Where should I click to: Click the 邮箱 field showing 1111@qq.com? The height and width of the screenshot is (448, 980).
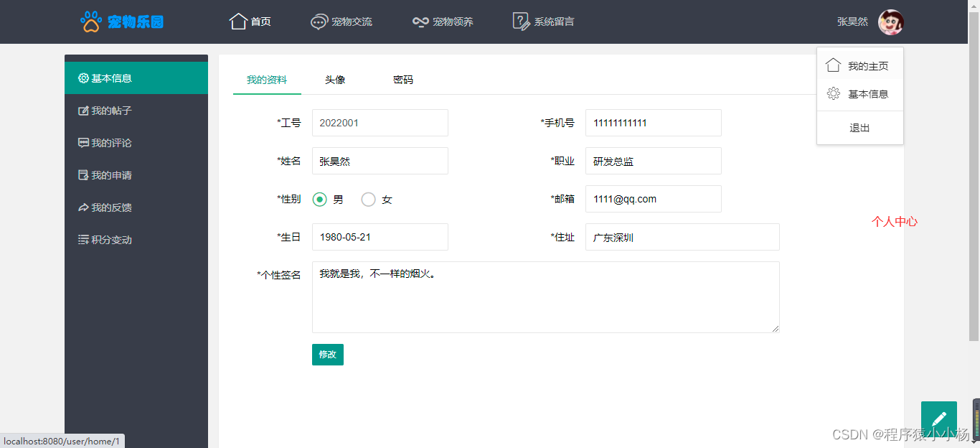[x=654, y=199]
